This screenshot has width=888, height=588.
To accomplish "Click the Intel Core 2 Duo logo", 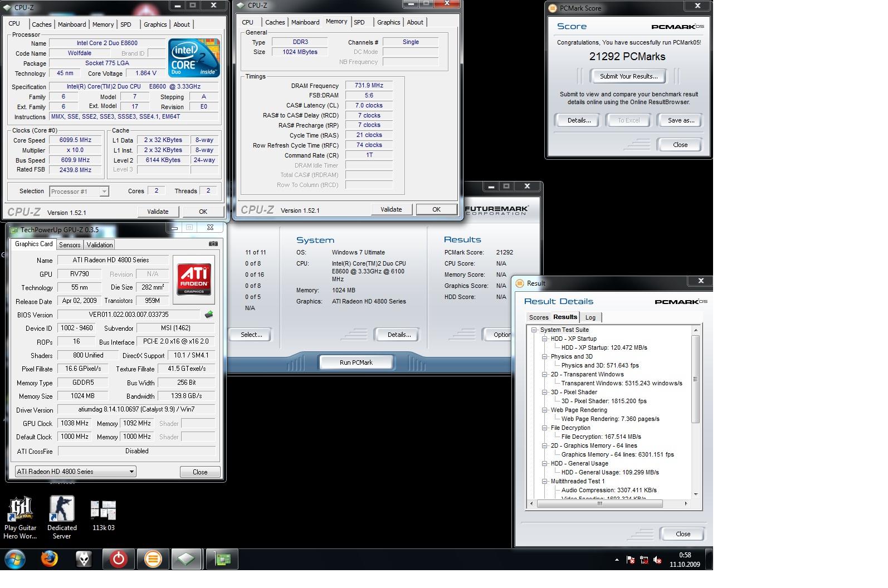I will tap(194, 57).
